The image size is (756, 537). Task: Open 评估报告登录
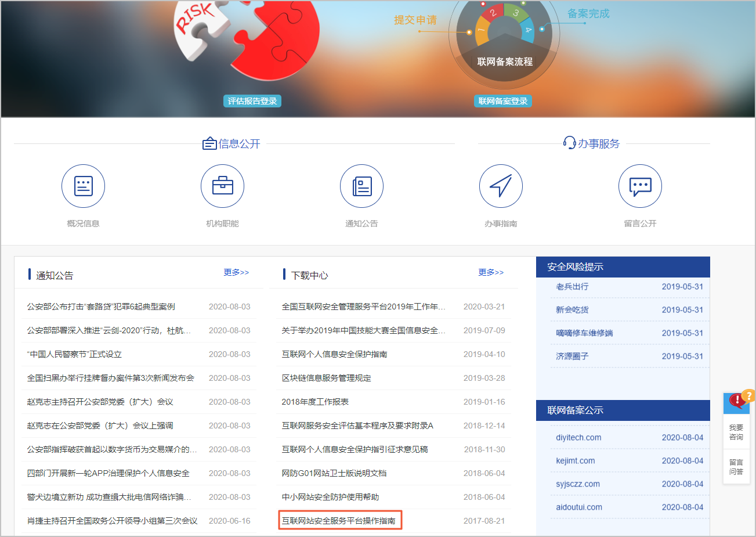coord(252,100)
